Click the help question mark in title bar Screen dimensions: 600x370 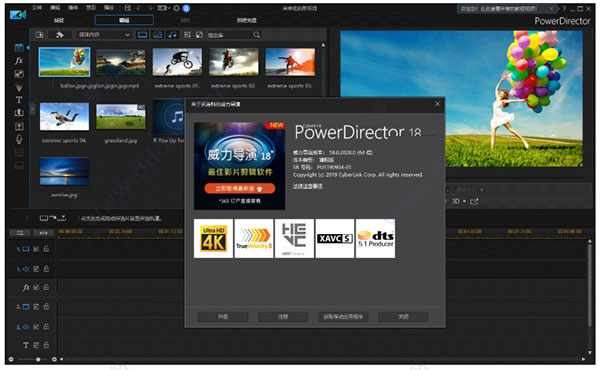564,8
